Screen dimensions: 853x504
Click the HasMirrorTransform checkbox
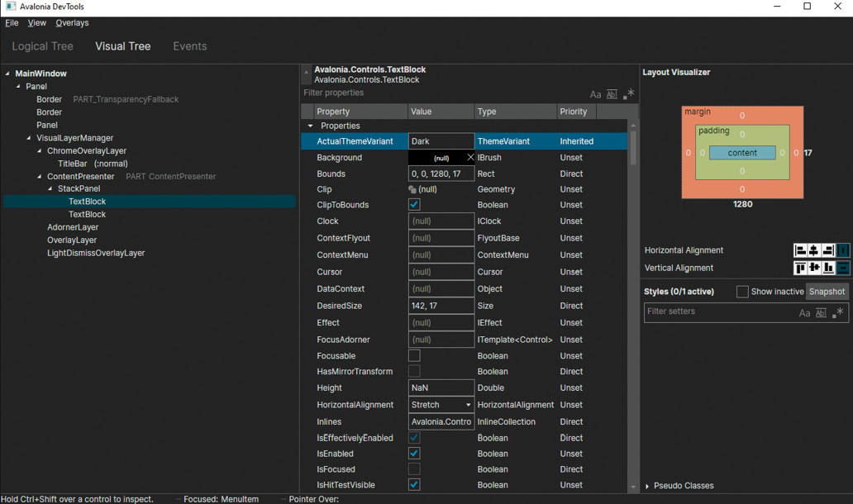415,372
